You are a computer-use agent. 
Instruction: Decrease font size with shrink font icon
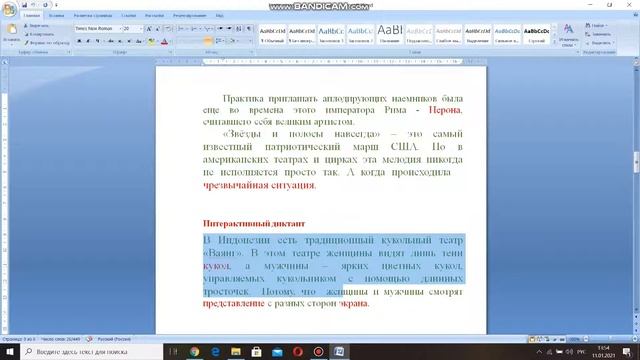tap(158, 29)
